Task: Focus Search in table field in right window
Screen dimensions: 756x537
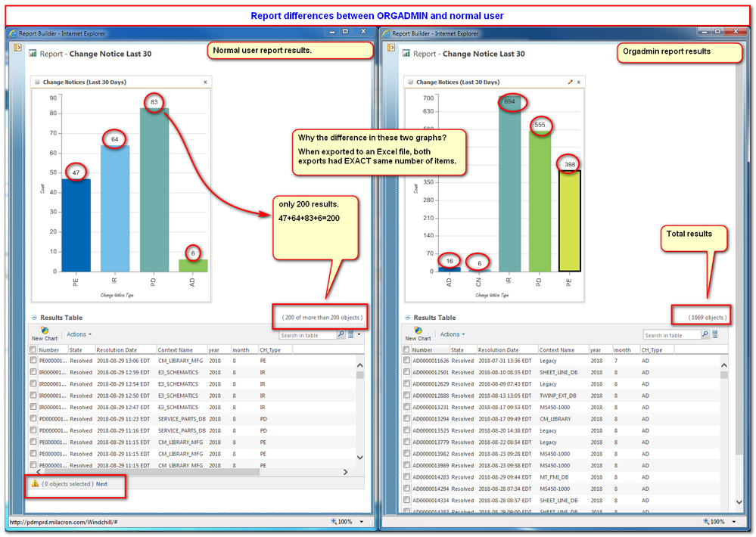Action: pyautogui.click(x=672, y=335)
